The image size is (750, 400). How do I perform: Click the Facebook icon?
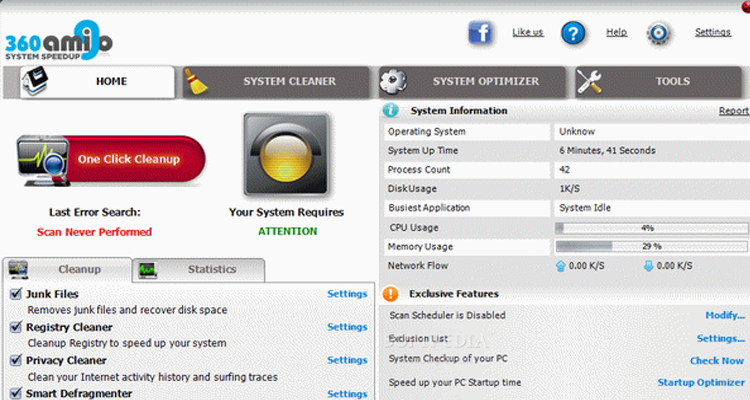[x=480, y=33]
